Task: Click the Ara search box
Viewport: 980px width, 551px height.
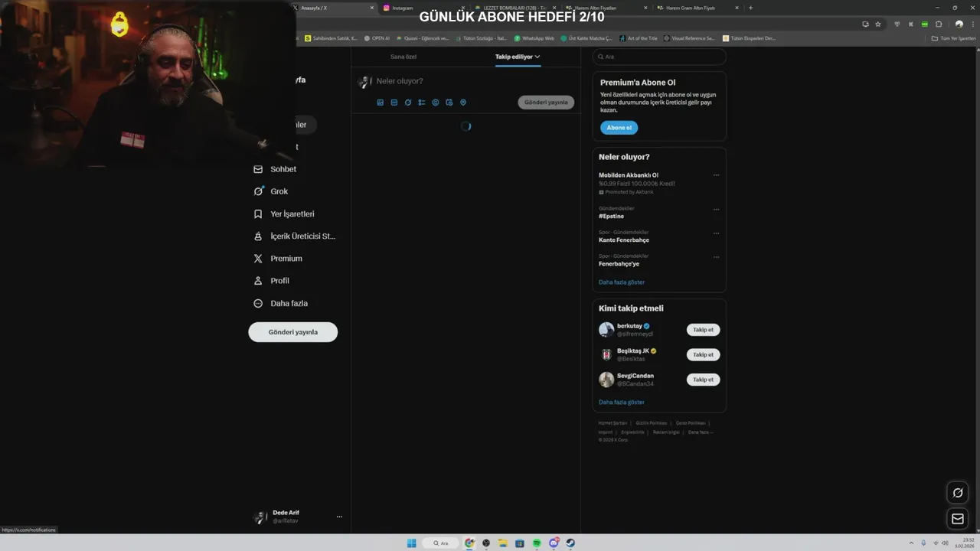Action: 659,57
